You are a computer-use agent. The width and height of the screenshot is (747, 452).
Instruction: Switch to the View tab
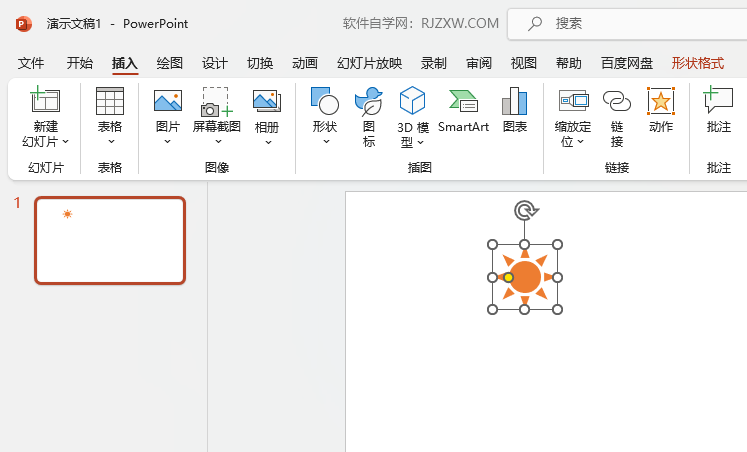click(524, 63)
